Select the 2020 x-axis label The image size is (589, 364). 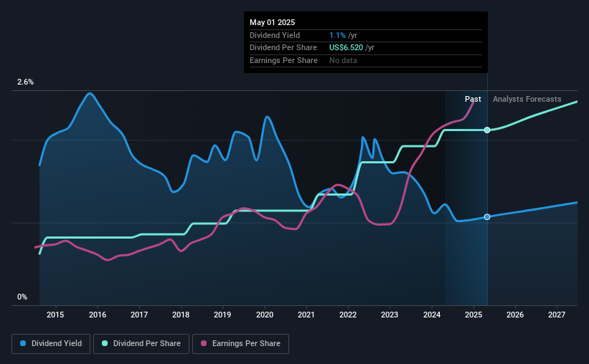265,315
